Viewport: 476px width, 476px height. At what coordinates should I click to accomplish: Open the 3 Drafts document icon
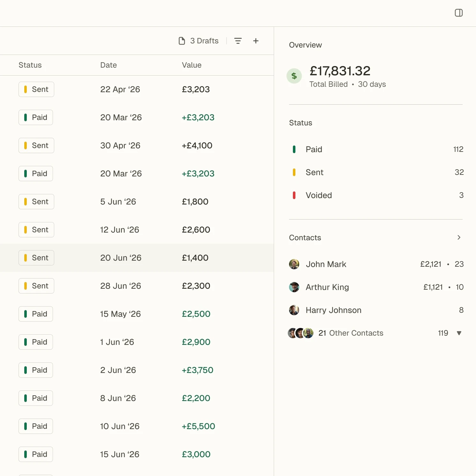coord(182,41)
